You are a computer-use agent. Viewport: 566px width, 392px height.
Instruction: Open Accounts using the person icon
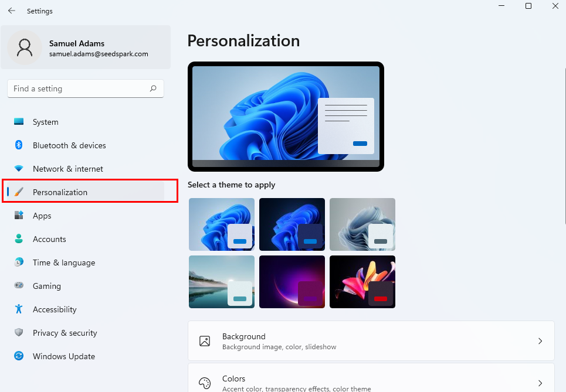[x=19, y=238]
